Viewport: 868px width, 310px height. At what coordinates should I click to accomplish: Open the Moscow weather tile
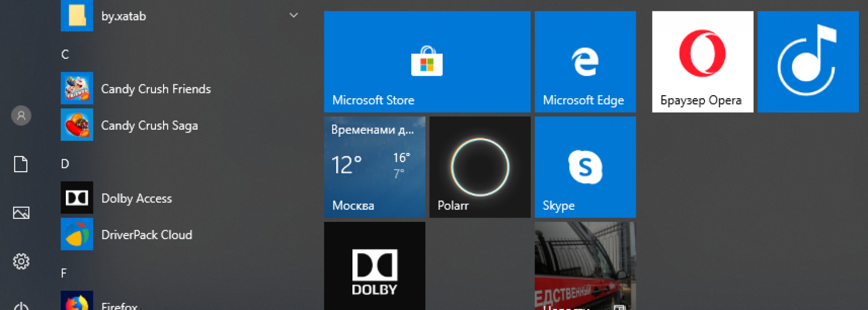coord(374,167)
